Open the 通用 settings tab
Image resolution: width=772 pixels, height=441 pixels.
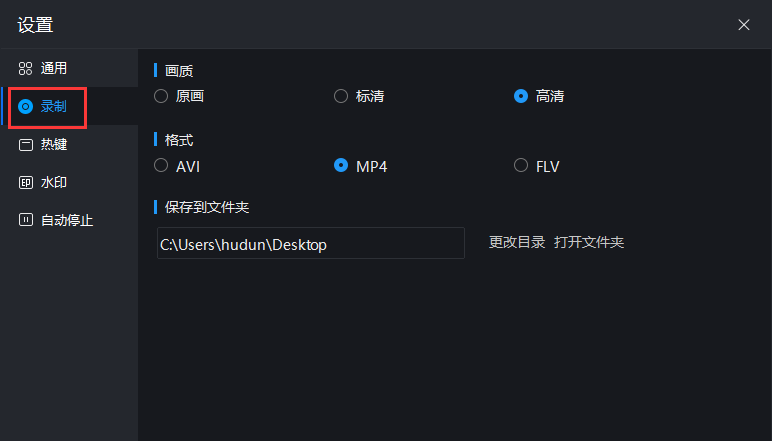[x=54, y=69]
